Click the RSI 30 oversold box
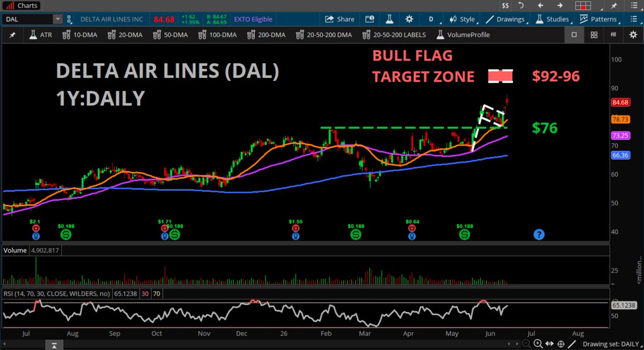The width and height of the screenshot is (644, 350). 146,294
